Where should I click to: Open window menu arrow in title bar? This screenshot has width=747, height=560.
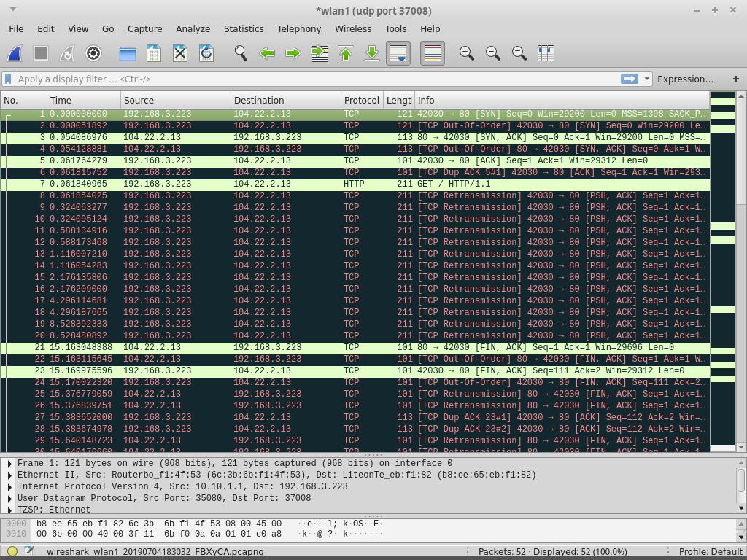pyautogui.click(x=13, y=9)
